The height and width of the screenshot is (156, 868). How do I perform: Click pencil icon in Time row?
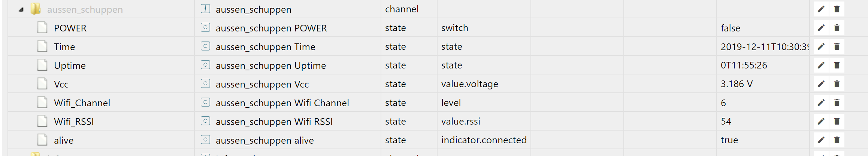[x=821, y=47]
